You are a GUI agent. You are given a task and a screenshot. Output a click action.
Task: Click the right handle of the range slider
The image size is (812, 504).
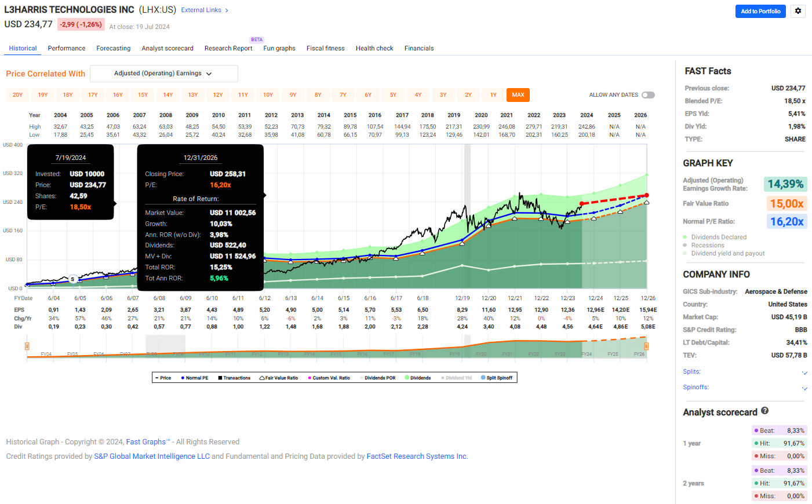(x=646, y=346)
